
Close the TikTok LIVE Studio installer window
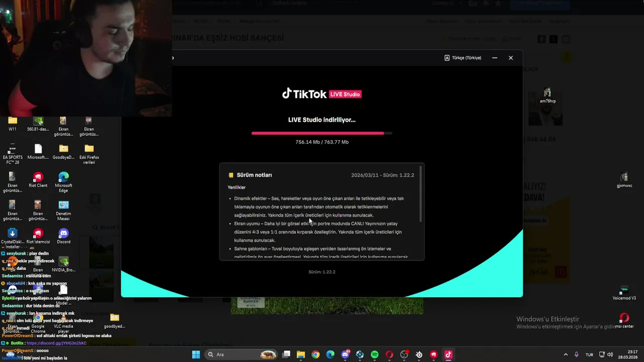click(x=511, y=58)
